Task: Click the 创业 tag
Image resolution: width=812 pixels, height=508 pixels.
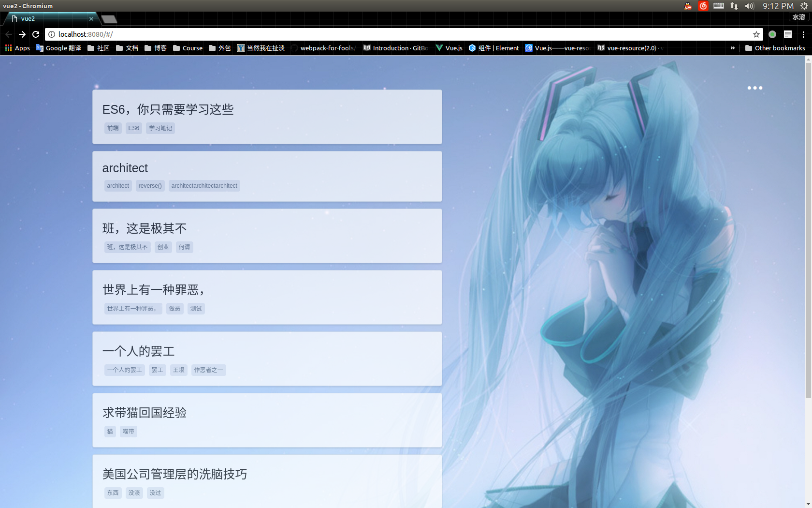Action: pos(163,247)
